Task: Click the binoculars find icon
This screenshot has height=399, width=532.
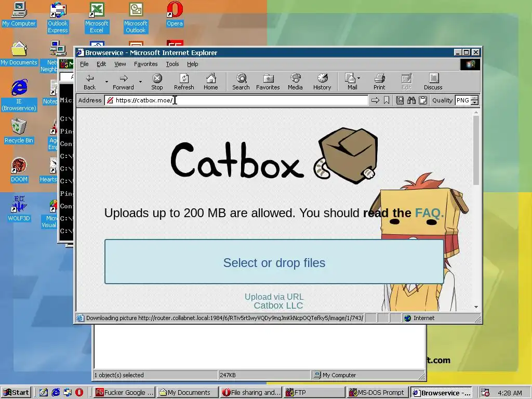Action: [x=411, y=100]
